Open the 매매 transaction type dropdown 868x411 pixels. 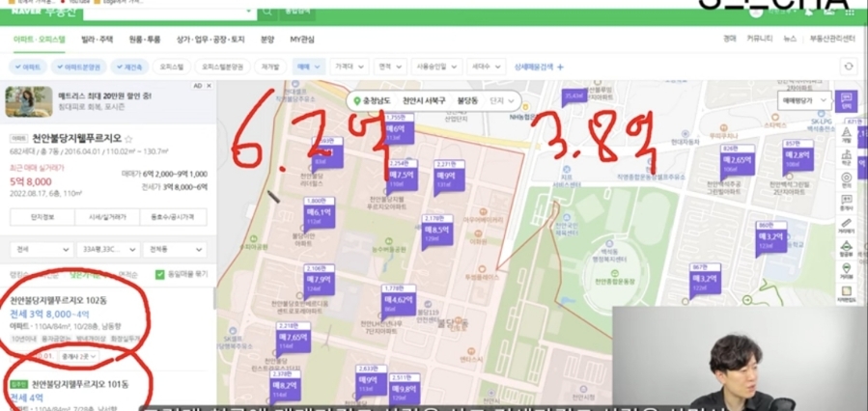click(309, 67)
